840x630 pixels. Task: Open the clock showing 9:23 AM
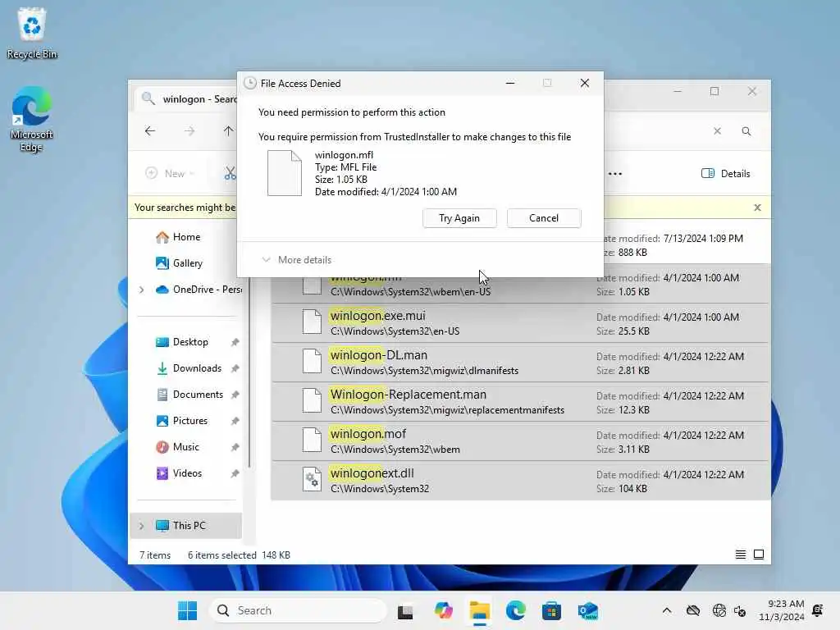point(781,610)
